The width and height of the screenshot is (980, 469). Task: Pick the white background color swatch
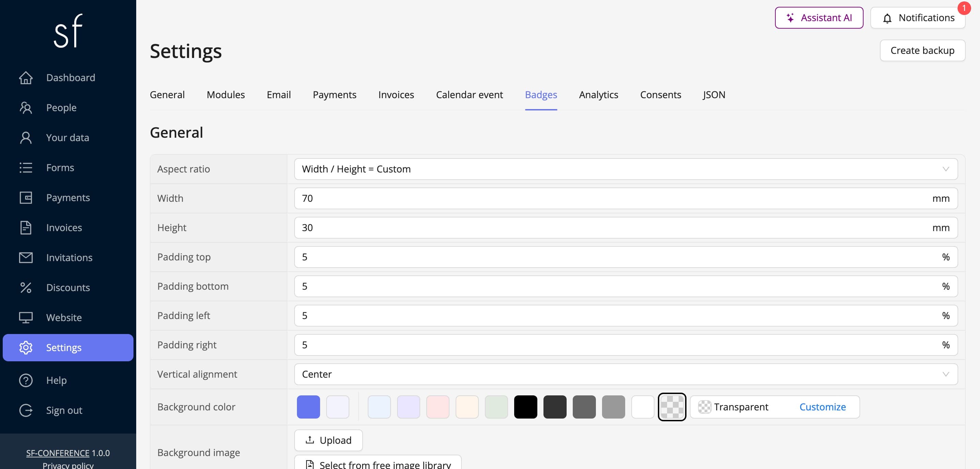(x=643, y=407)
